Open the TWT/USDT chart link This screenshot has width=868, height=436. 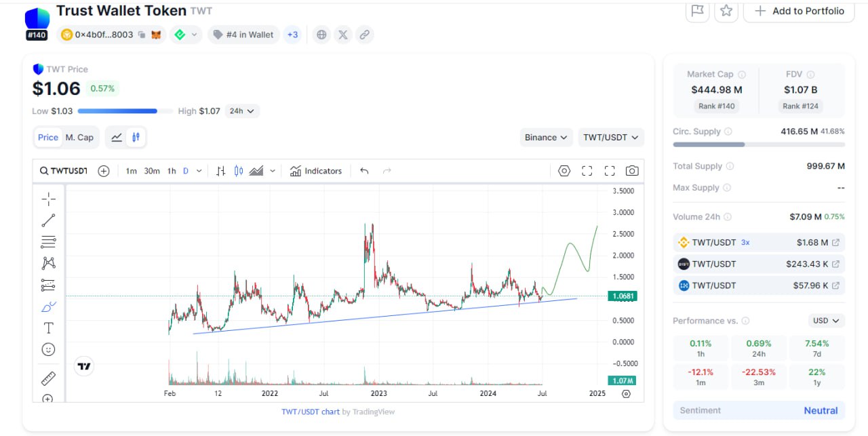point(311,412)
